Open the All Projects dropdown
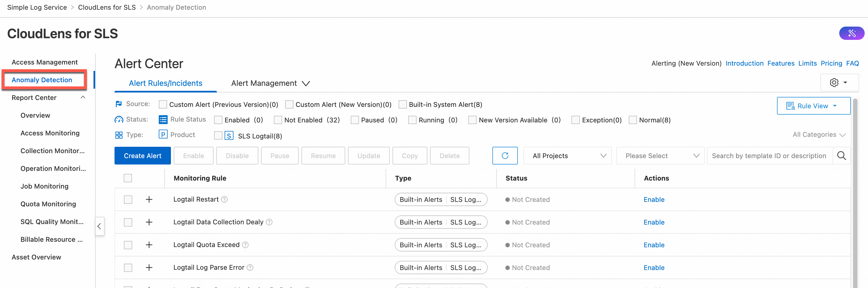Viewport: 868px width, 288px height. [567, 156]
